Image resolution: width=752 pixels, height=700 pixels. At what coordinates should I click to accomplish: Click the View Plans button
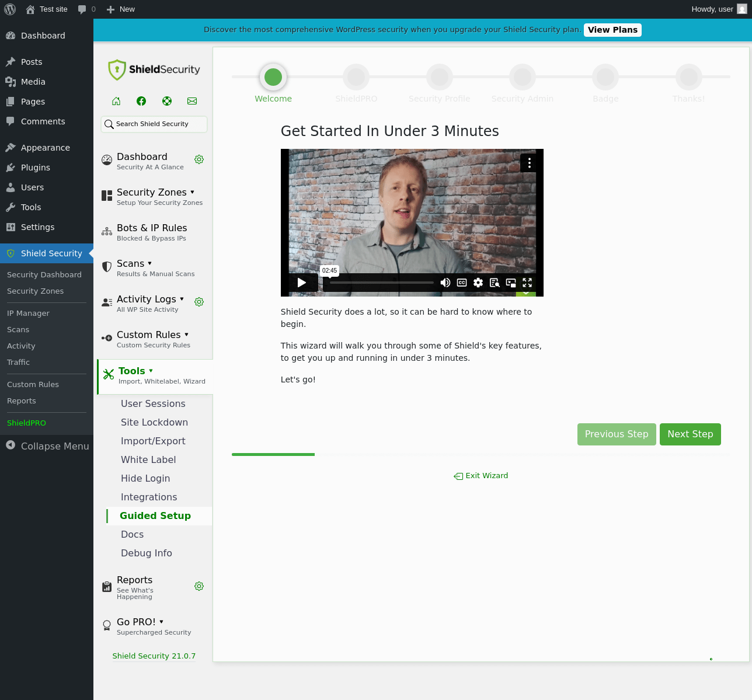(x=612, y=30)
